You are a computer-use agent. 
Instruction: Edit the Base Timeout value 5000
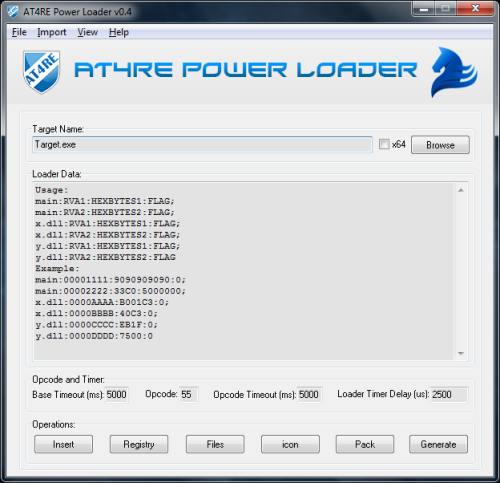(x=117, y=395)
